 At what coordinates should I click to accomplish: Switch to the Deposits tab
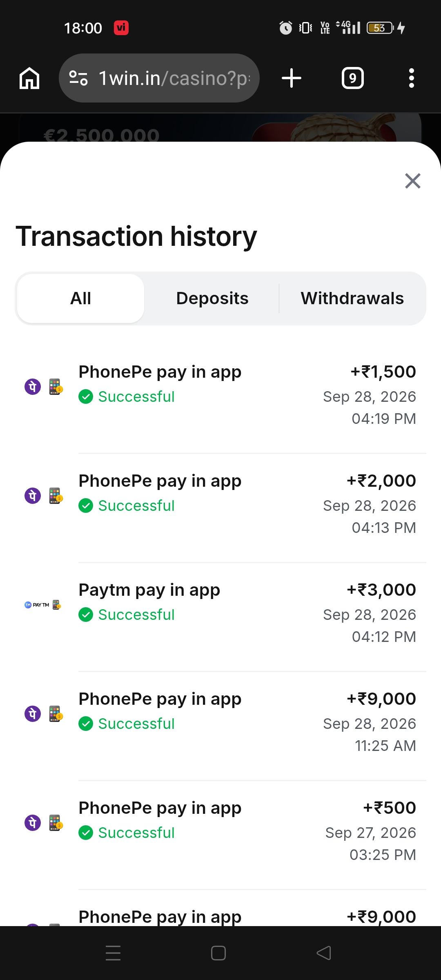212,298
